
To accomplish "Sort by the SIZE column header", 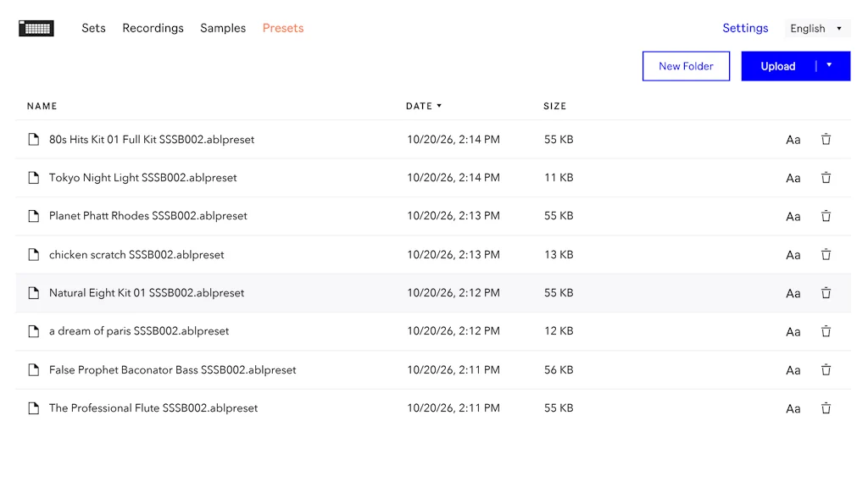I will pos(554,106).
